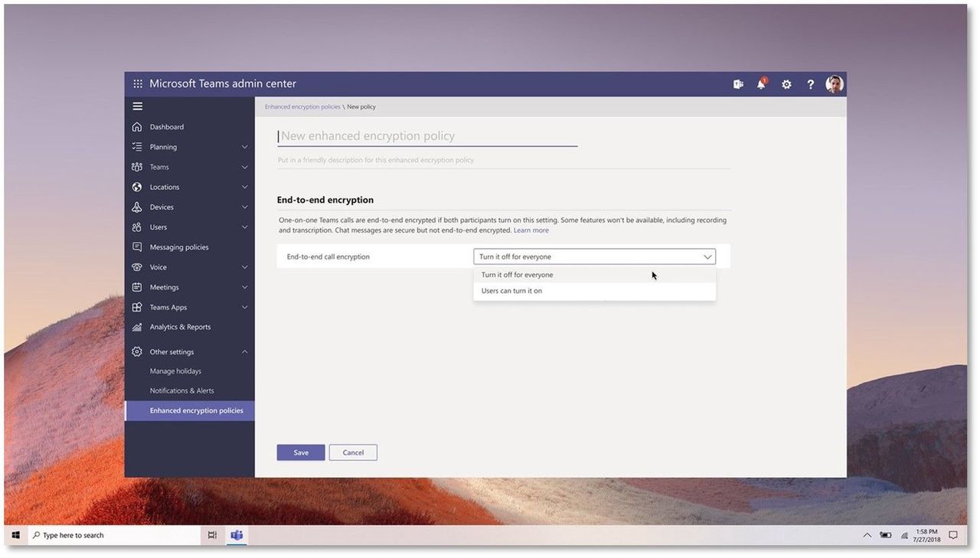This screenshot has height=558, width=980.
Task: Click the Users icon in sidebar
Action: click(x=137, y=227)
